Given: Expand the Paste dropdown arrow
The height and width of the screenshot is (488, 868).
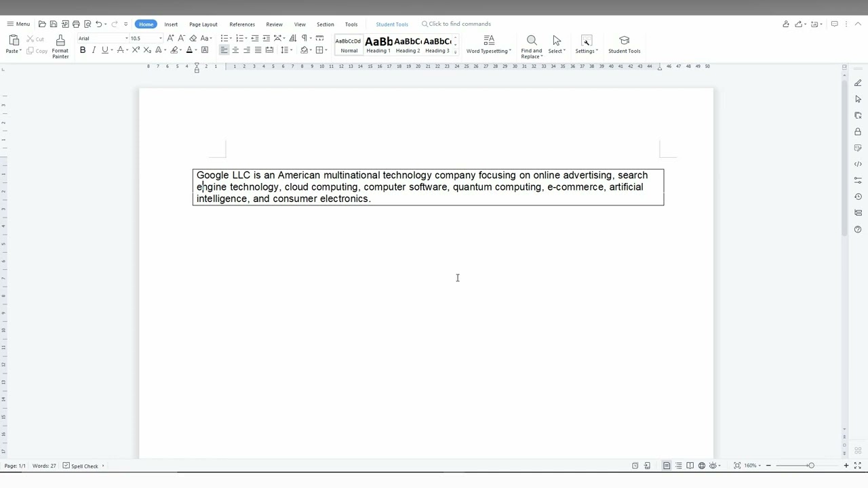Looking at the screenshot, I should (20, 51).
